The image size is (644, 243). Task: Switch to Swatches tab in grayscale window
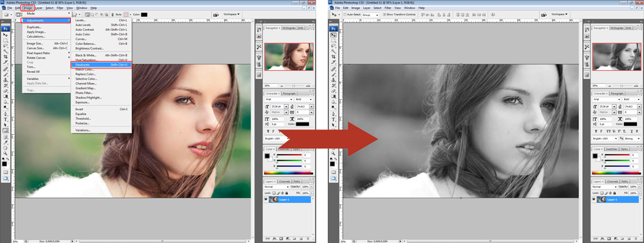point(612,149)
